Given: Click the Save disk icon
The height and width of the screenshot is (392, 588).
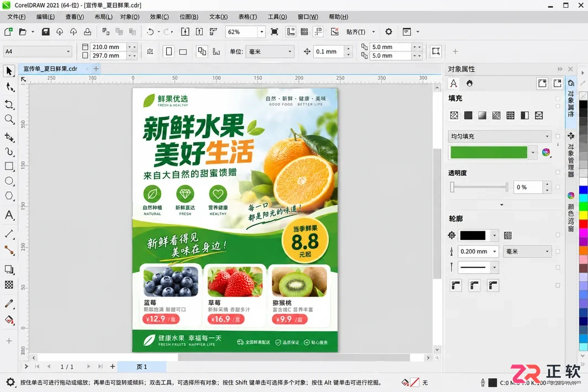Looking at the screenshot, I should tap(46, 32).
